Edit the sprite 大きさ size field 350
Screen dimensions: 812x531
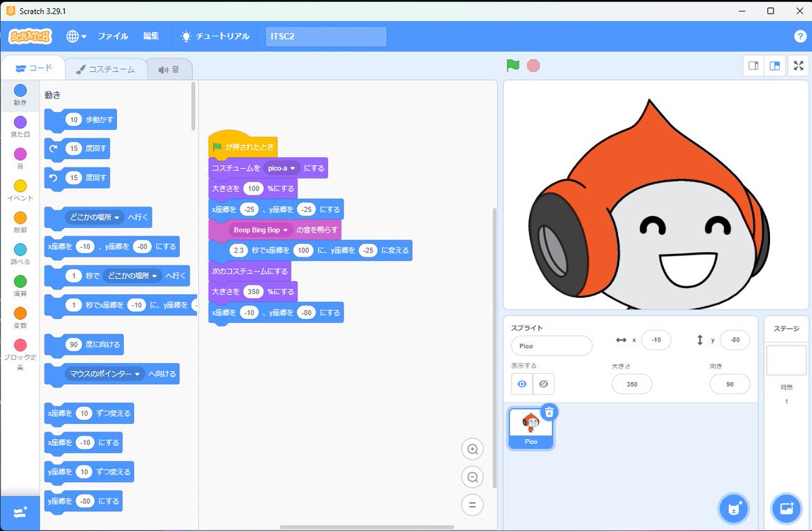tap(632, 384)
